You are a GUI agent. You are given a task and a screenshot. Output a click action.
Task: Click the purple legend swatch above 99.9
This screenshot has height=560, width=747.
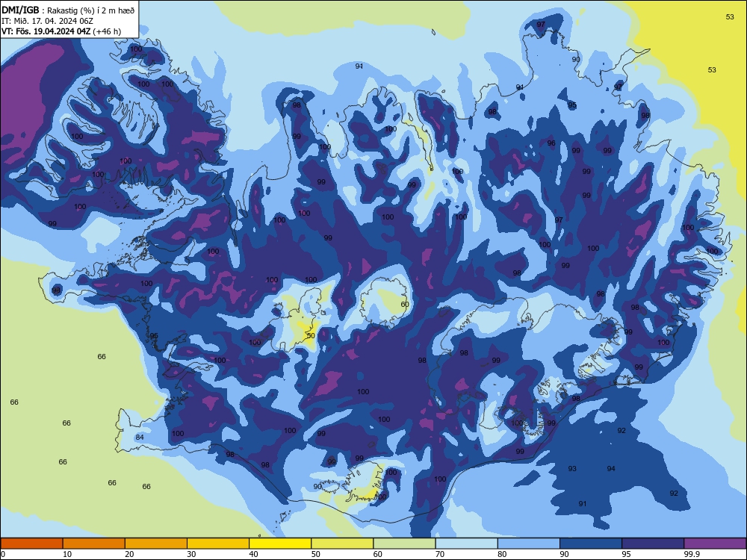coord(715,544)
